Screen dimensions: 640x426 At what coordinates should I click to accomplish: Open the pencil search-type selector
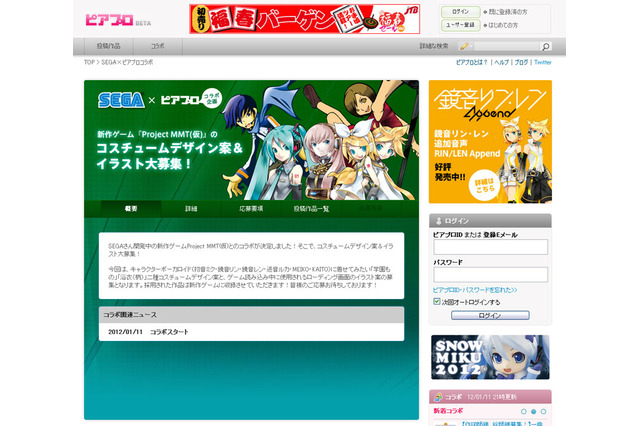[465, 47]
